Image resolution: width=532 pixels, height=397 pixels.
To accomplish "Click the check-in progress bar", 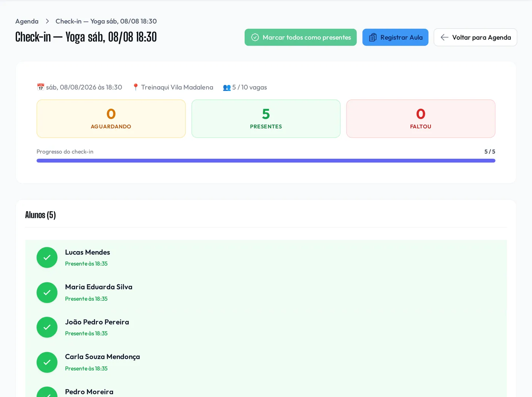I will click(x=266, y=161).
